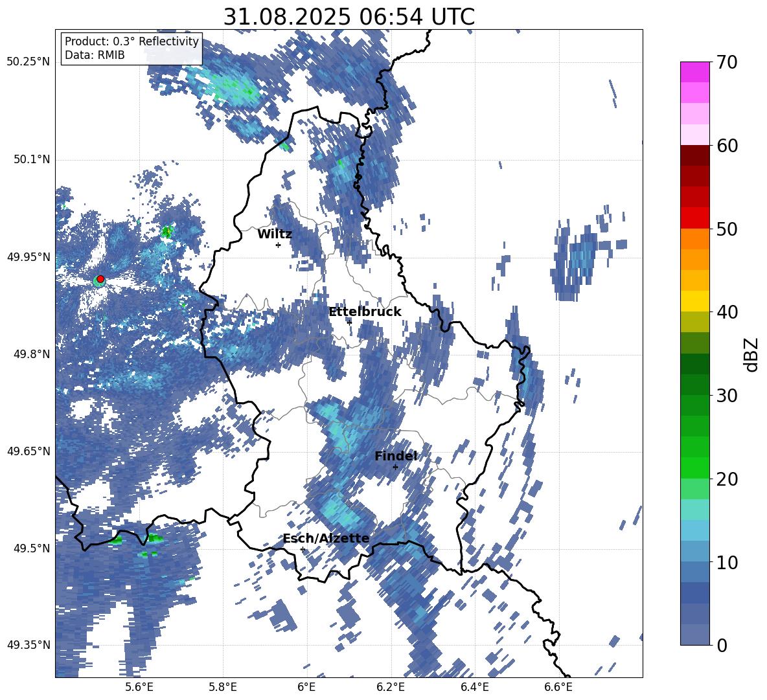Screen dimensions: 767x700
Task: Click the 49.35°N latitude label
Action: [x=29, y=645]
